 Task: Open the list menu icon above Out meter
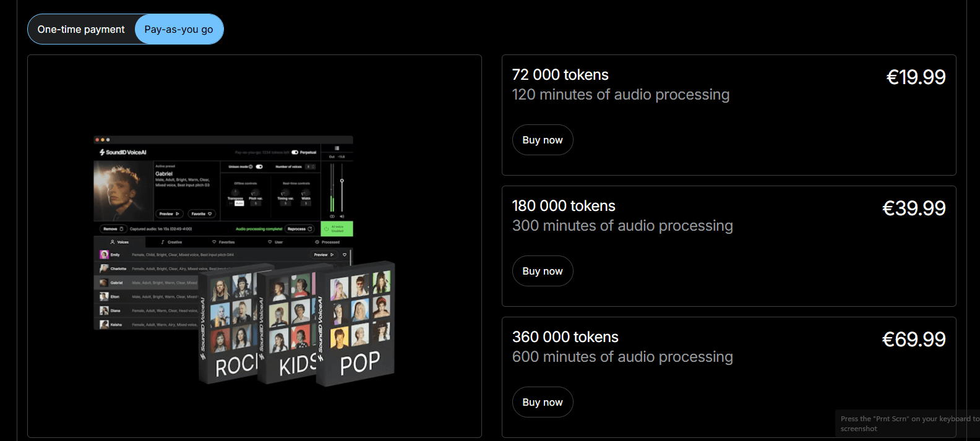[337, 148]
